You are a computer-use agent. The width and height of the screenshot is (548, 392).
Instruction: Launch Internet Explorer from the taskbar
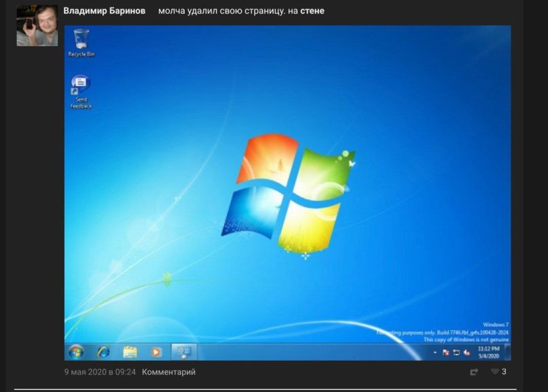tap(103, 352)
